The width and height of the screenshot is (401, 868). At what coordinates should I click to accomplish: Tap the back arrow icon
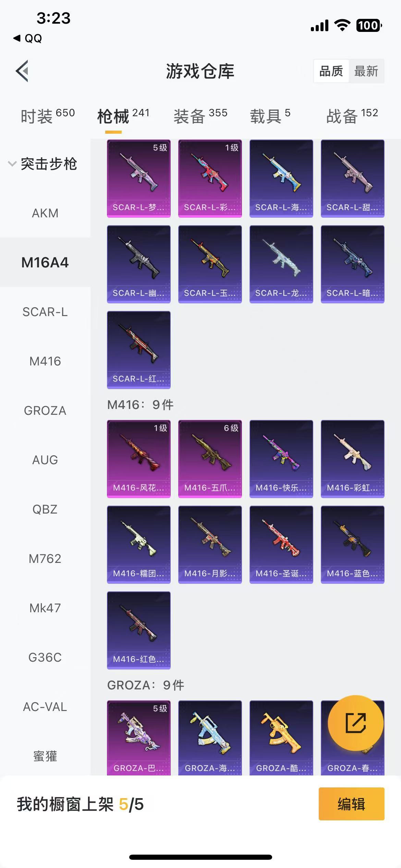(22, 71)
